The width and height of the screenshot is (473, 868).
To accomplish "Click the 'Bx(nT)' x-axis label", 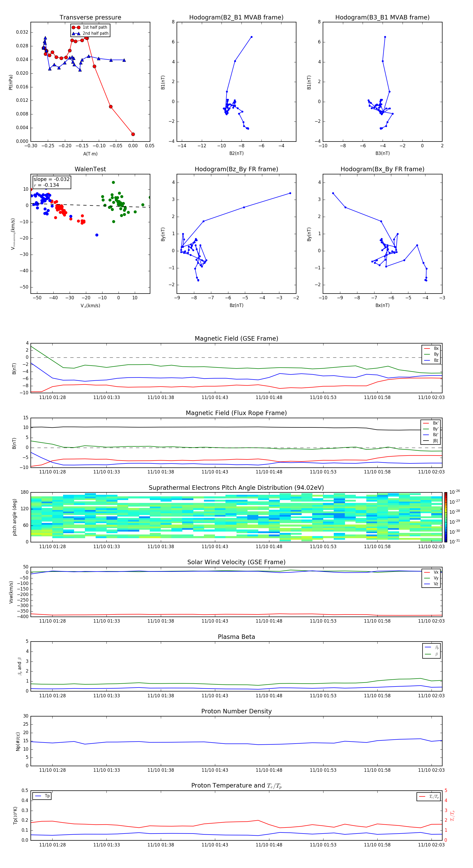I will [x=382, y=305].
